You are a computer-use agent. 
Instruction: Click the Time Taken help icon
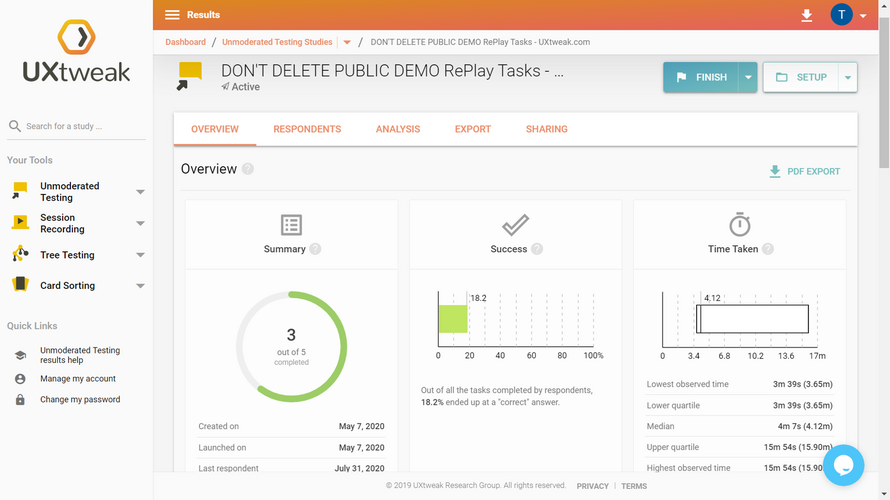point(768,249)
